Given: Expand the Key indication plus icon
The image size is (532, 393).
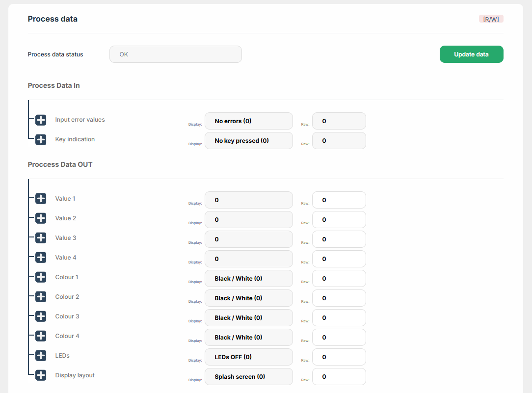Looking at the screenshot, I should 41,140.
